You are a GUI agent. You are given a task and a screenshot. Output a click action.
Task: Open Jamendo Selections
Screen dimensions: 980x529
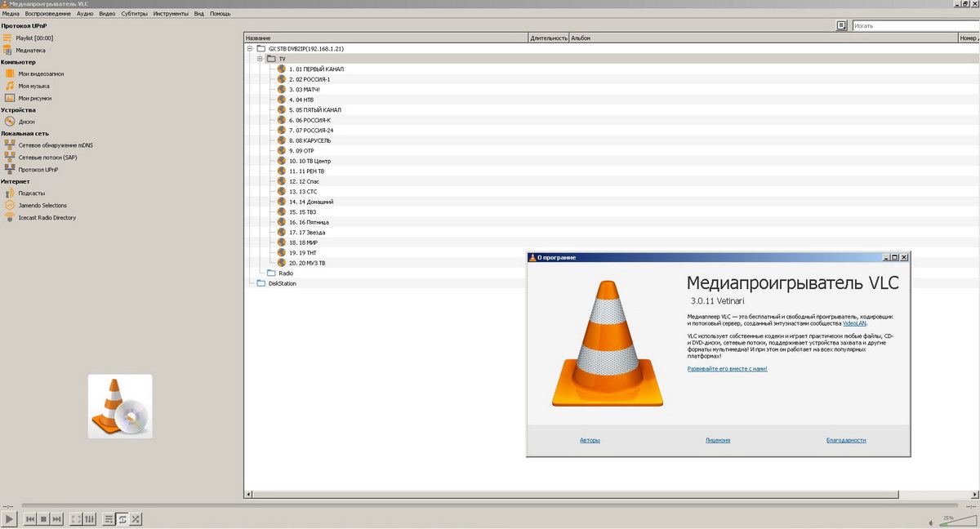point(36,206)
